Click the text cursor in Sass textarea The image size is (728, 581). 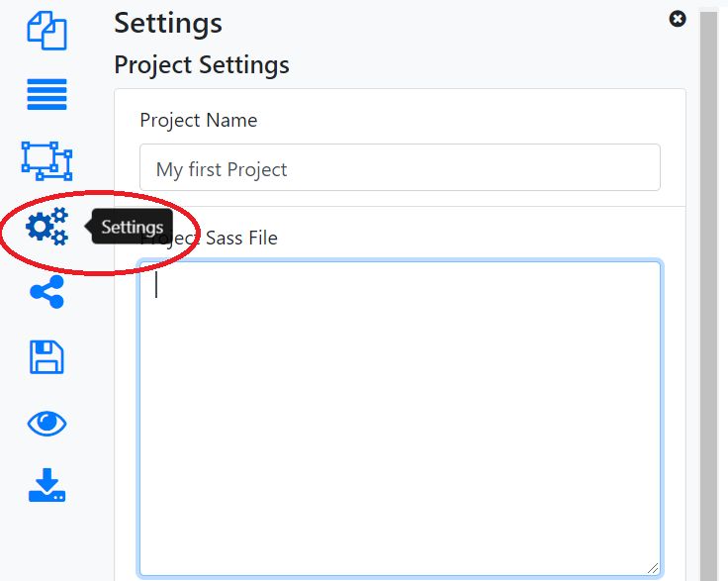click(157, 285)
